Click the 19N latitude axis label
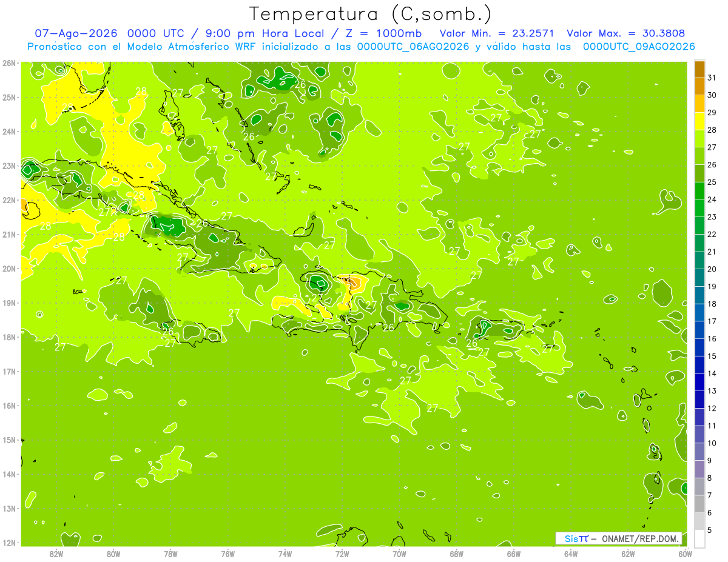The image size is (728, 562). click(x=9, y=303)
